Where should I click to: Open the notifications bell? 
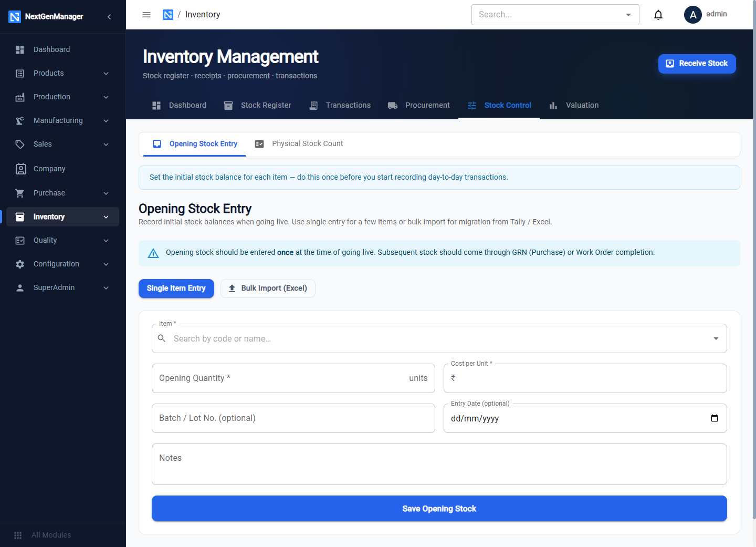pyautogui.click(x=658, y=15)
